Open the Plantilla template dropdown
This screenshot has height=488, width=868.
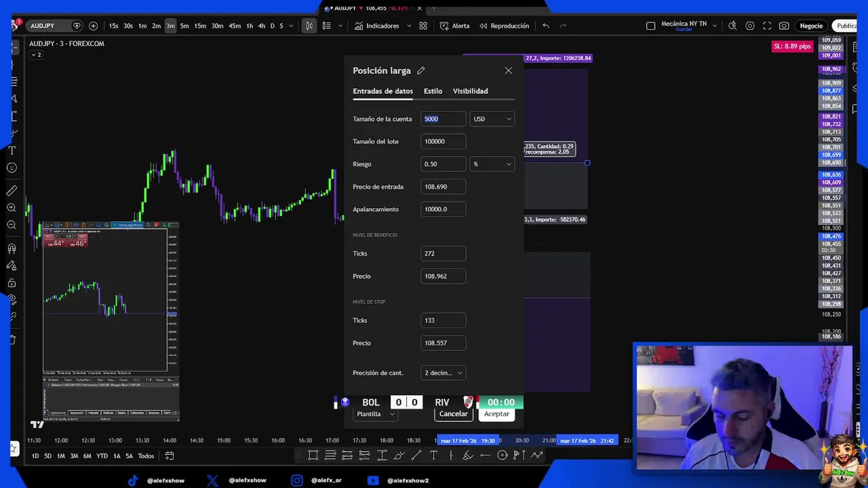coord(375,413)
